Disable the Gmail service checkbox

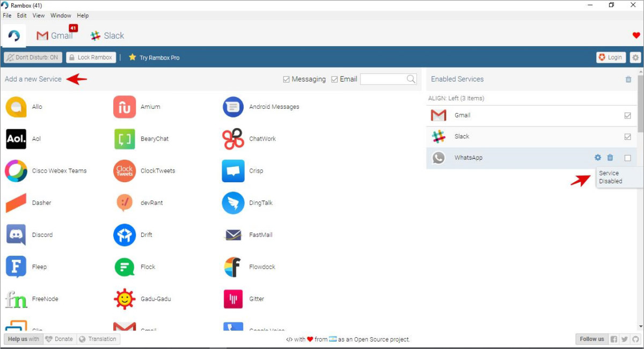(x=627, y=115)
